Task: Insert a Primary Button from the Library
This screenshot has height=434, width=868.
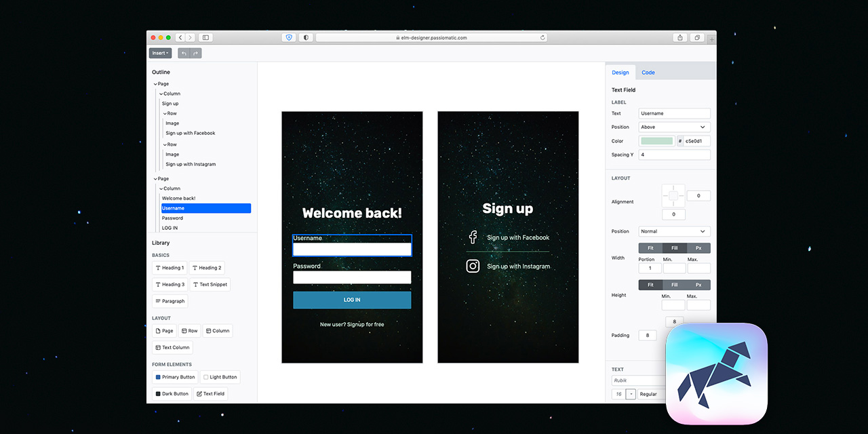Action: coord(175,377)
